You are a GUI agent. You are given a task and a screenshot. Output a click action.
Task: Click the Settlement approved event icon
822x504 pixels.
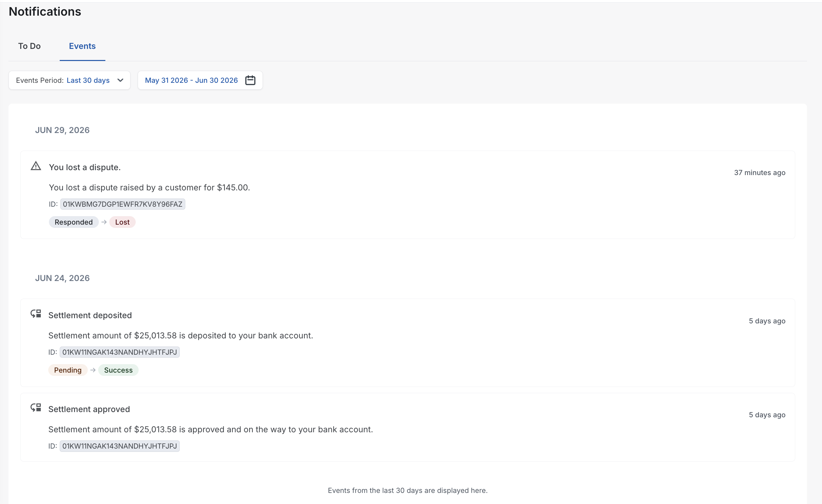[x=36, y=408]
